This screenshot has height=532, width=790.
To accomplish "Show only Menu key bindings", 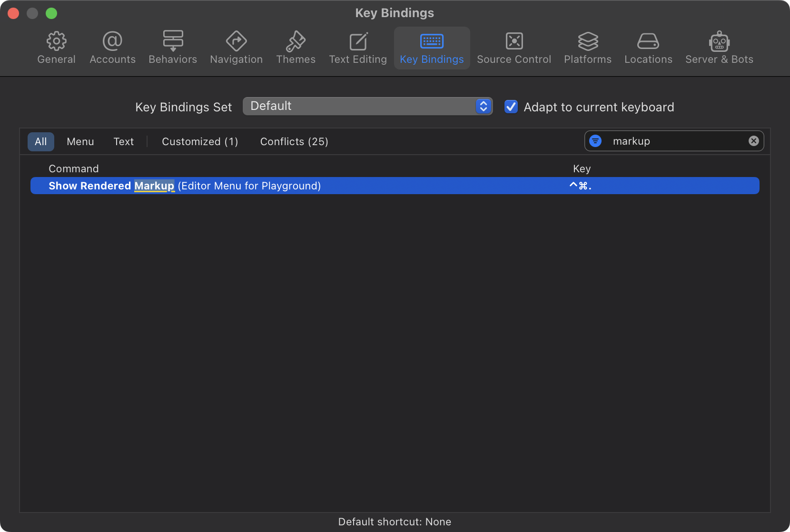I will pyautogui.click(x=80, y=142).
